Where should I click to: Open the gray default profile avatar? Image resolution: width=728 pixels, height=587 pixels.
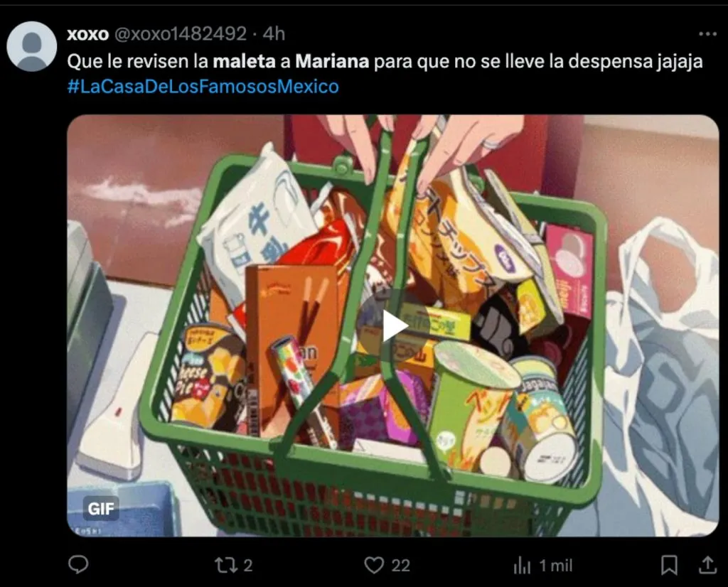pos(31,46)
